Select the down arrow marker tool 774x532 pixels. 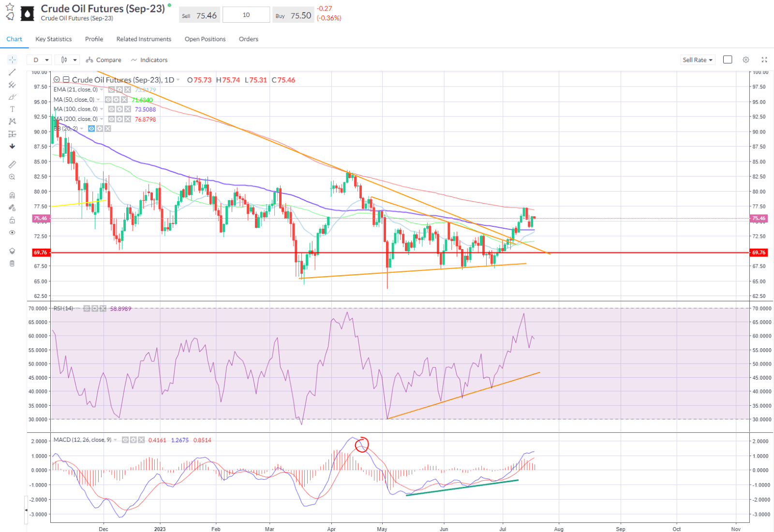click(12, 146)
